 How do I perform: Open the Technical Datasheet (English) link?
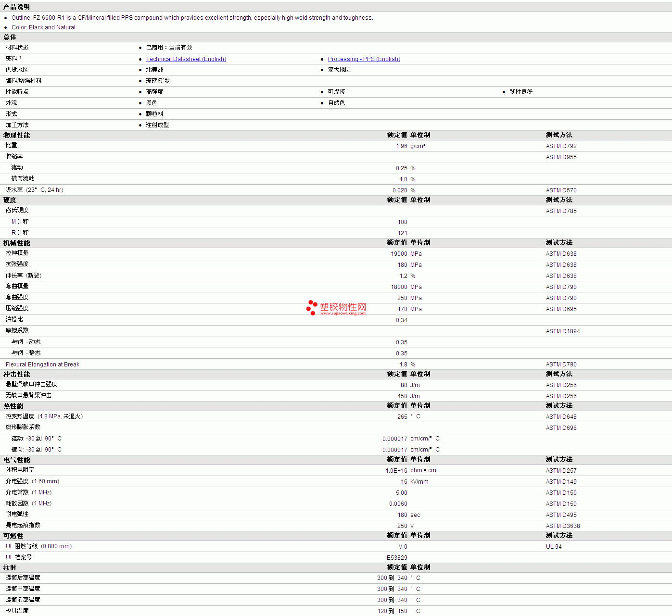point(186,59)
